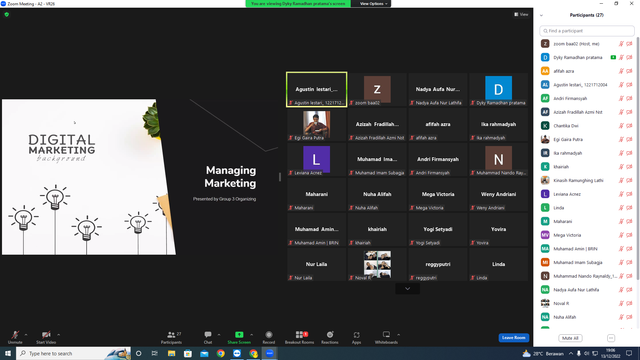This screenshot has height=360, width=640.
Task: Open arrow next to Whiteboards
Action: click(x=398, y=335)
